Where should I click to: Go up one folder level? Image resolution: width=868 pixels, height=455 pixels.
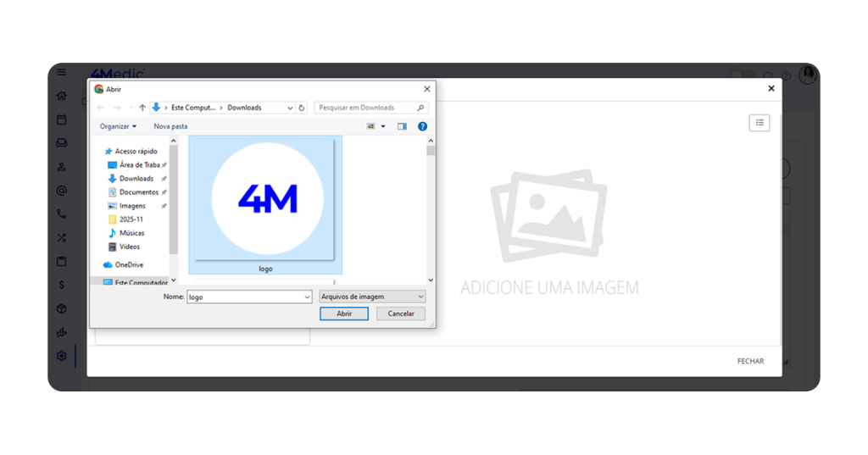click(142, 108)
